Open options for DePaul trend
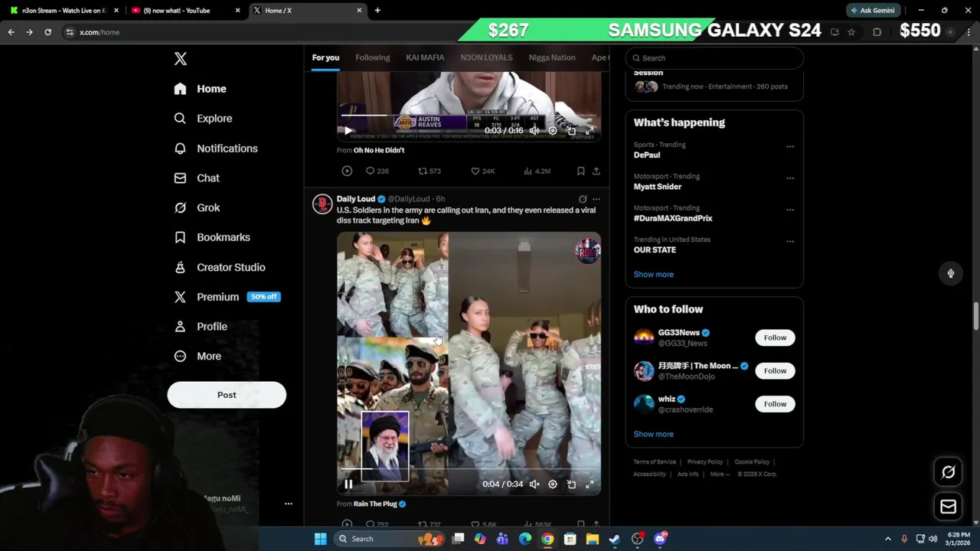 coord(790,147)
